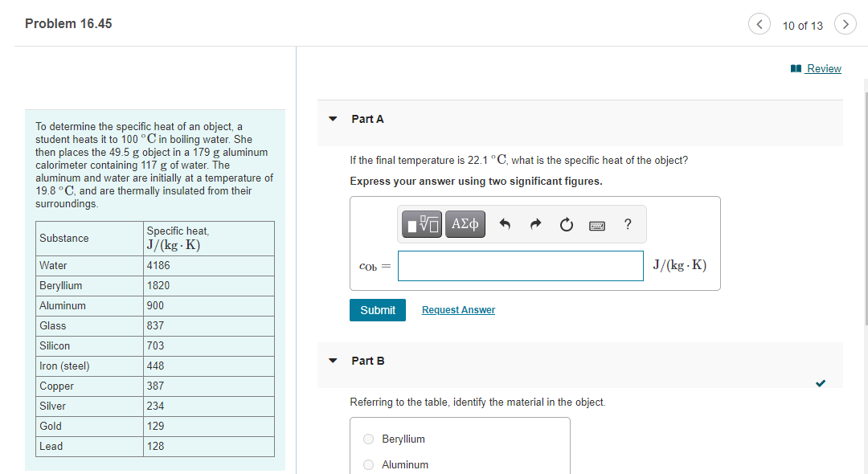The height and width of the screenshot is (474, 868).
Task: Click the Beryllium value 1820 cell
Action: pyautogui.click(x=209, y=286)
